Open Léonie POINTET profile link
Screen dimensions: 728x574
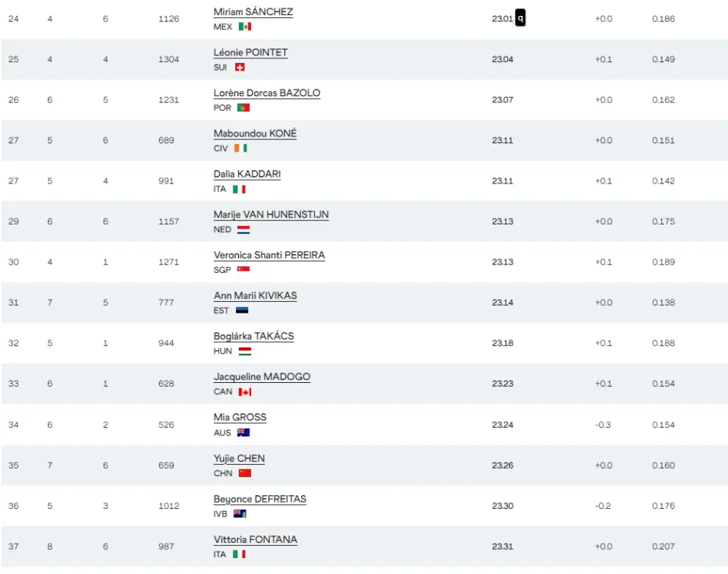tap(250, 52)
